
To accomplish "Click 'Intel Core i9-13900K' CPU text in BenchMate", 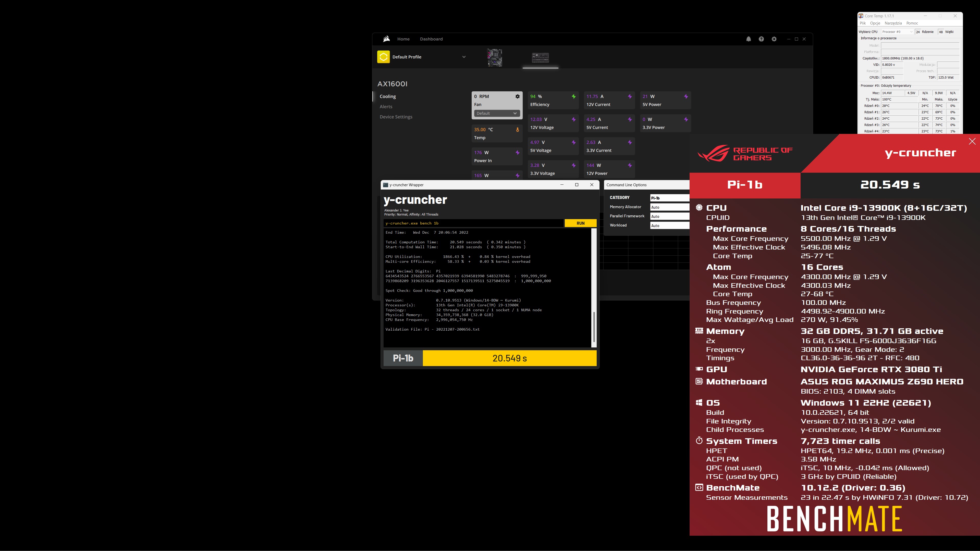I will coord(884,208).
